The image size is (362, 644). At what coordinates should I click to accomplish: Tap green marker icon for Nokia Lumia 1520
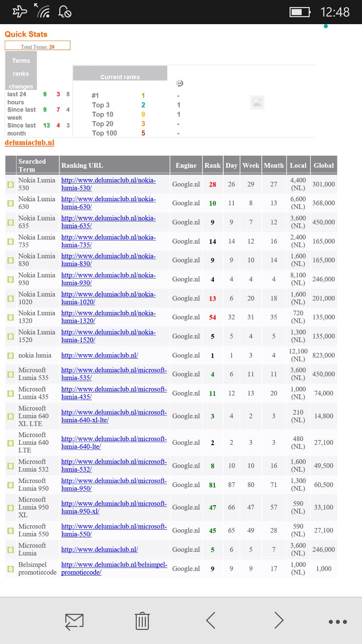coord(11,336)
